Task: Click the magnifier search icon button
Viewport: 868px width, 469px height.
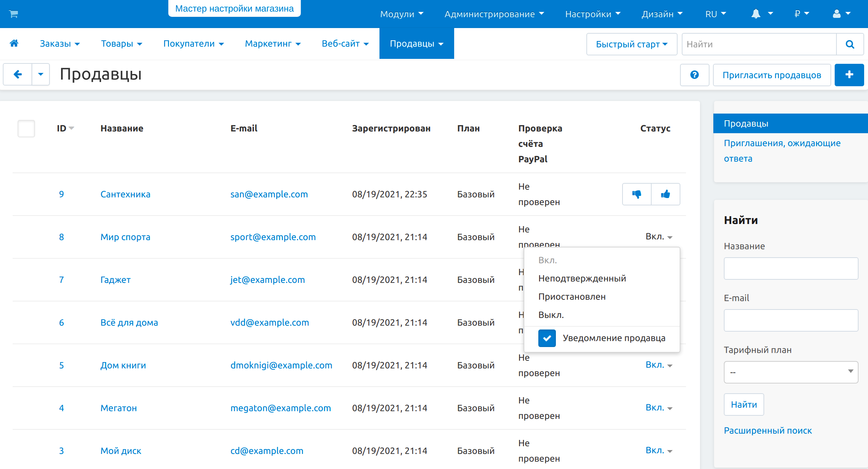Action: click(x=850, y=45)
